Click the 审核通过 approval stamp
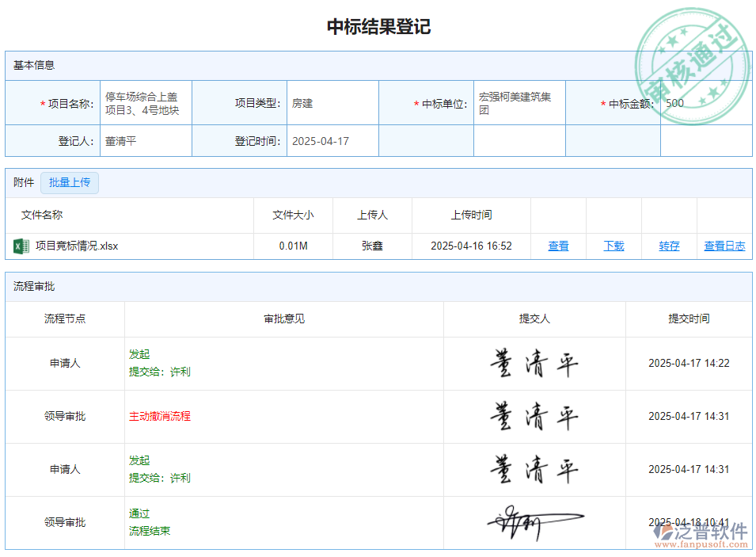 [692, 57]
